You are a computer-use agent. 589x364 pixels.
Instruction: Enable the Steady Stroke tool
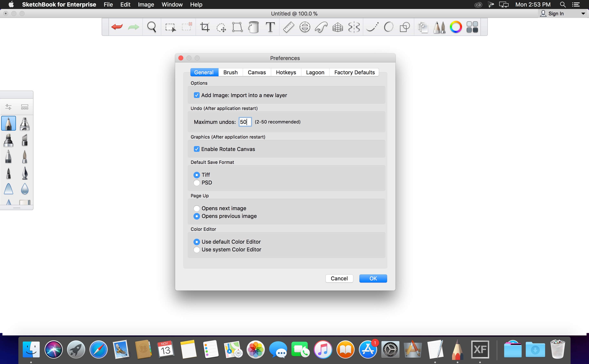[372, 27]
